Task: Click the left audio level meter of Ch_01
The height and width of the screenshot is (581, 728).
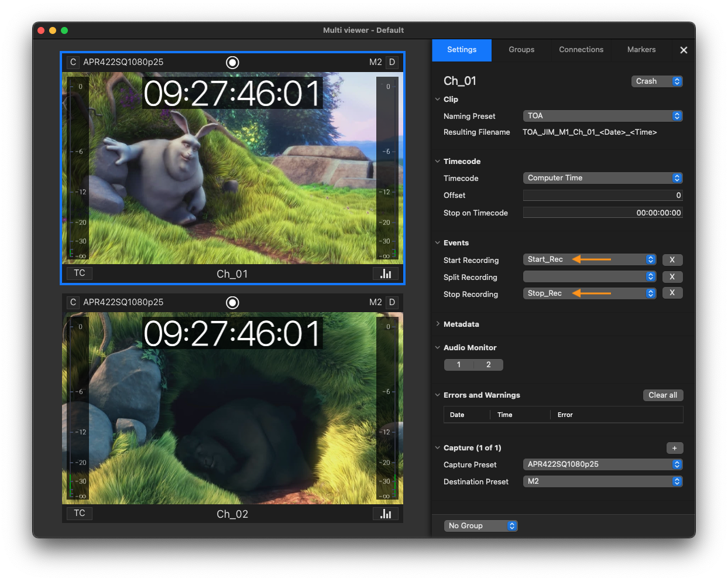Action: [x=78, y=168]
